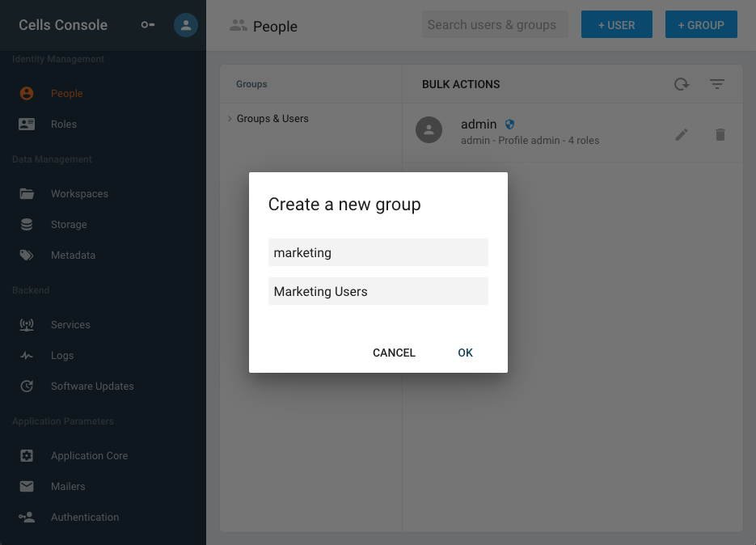Click the pencil edit icon for admin

tap(682, 134)
